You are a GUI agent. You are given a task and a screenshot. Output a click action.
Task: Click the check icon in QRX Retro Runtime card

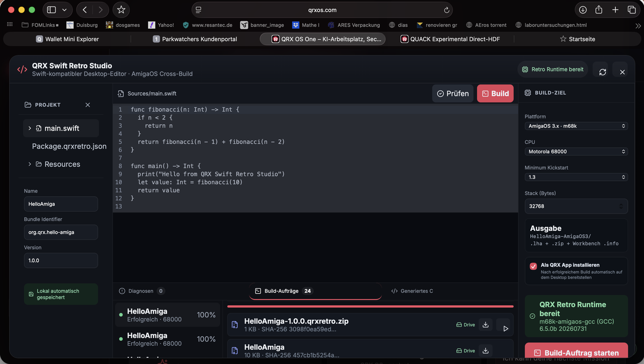point(532,316)
